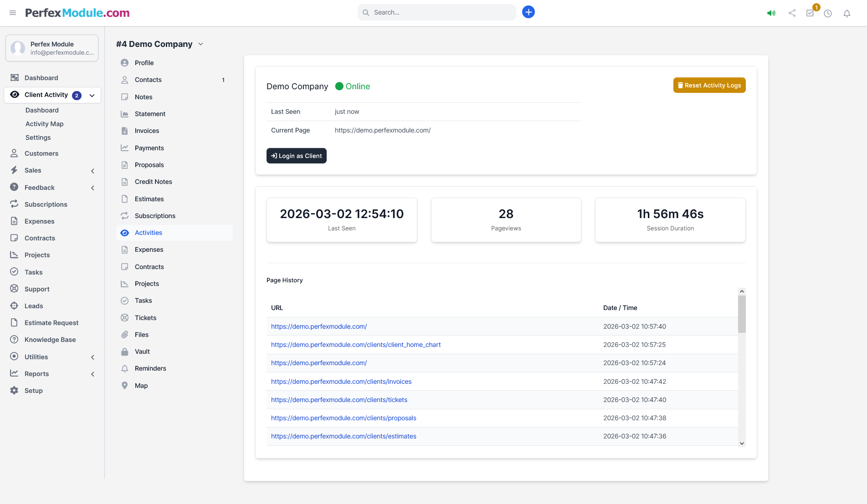Open the tasks checklist icon with badge

coord(810,13)
